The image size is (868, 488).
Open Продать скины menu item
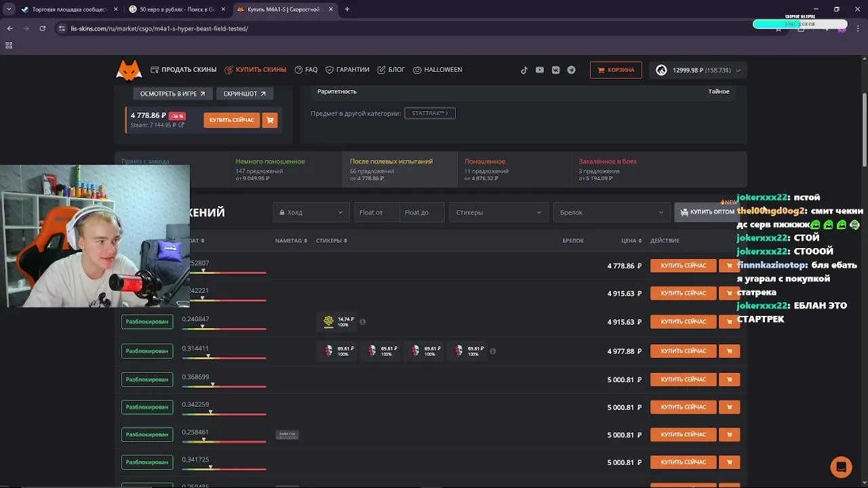pyautogui.click(x=184, y=70)
